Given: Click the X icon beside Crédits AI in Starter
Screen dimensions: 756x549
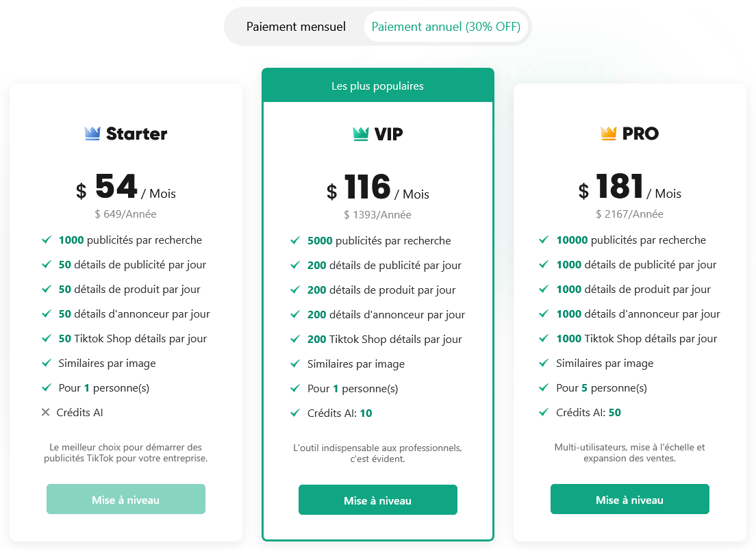Looking at the screenshot, I should coord(45,412).
